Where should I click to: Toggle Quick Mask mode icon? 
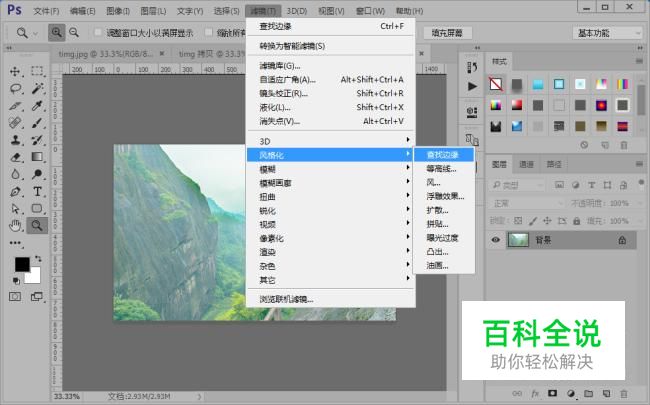point(15,296)
